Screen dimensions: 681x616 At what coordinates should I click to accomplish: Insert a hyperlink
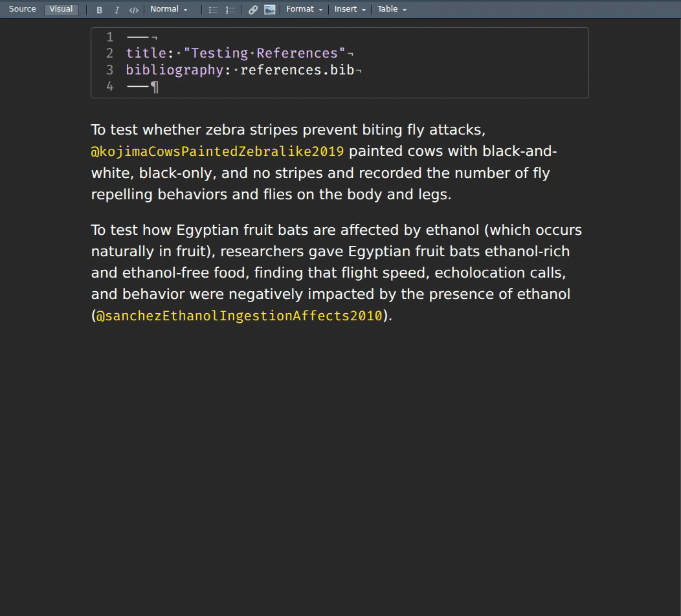click(x=253, y=9)
